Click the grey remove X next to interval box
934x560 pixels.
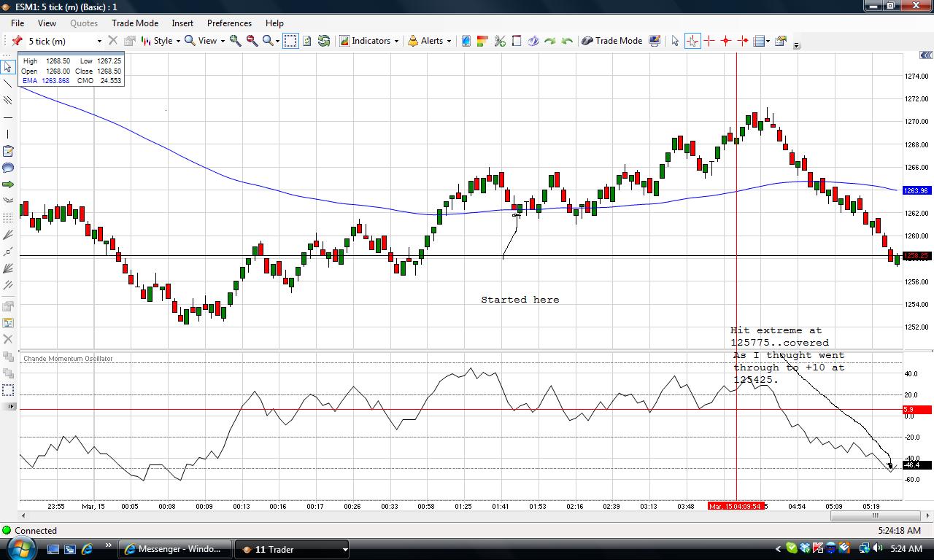click(113, 41)
